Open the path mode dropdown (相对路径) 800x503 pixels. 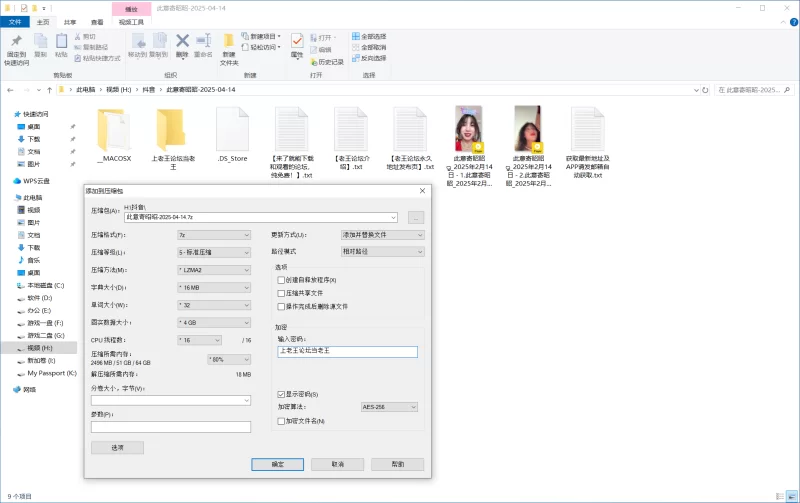(383, 252)
